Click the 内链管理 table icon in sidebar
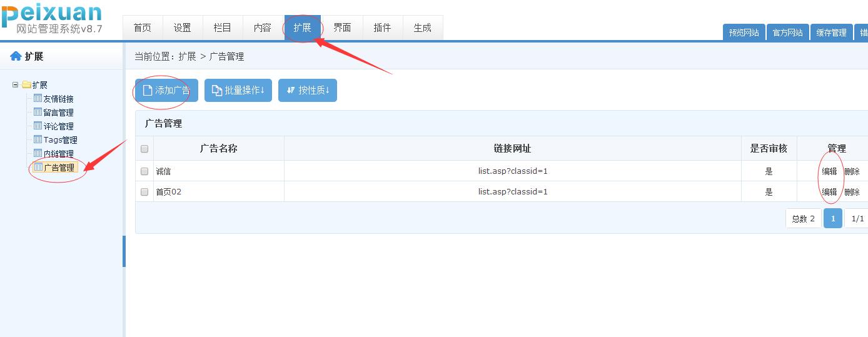This screenshot has width=868, height=337. 38,154
